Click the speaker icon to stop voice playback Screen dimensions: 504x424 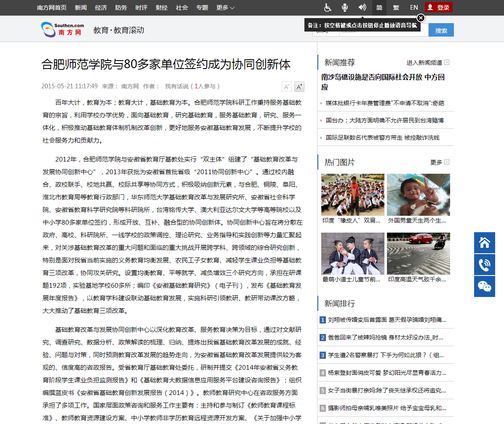[363, 8]
